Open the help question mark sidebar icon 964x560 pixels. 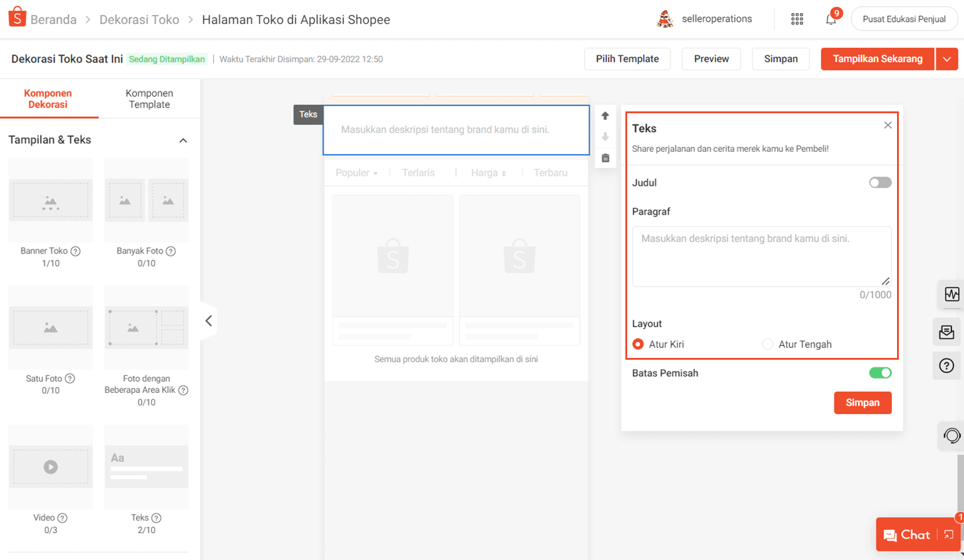click(946, 365)
